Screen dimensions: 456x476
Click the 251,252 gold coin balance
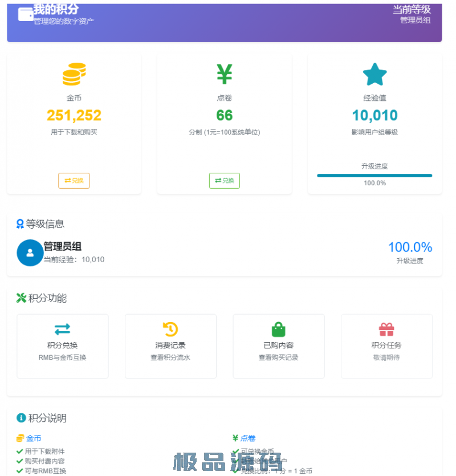click(x=74, y=116)
